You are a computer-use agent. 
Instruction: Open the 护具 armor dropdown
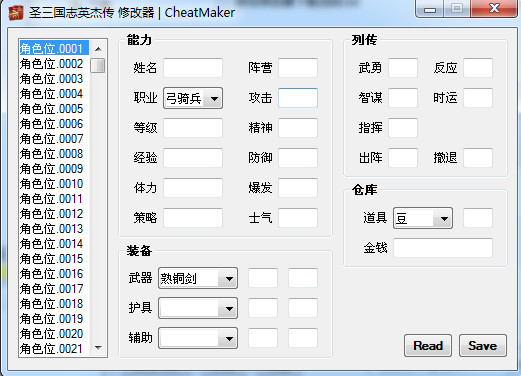198,308
